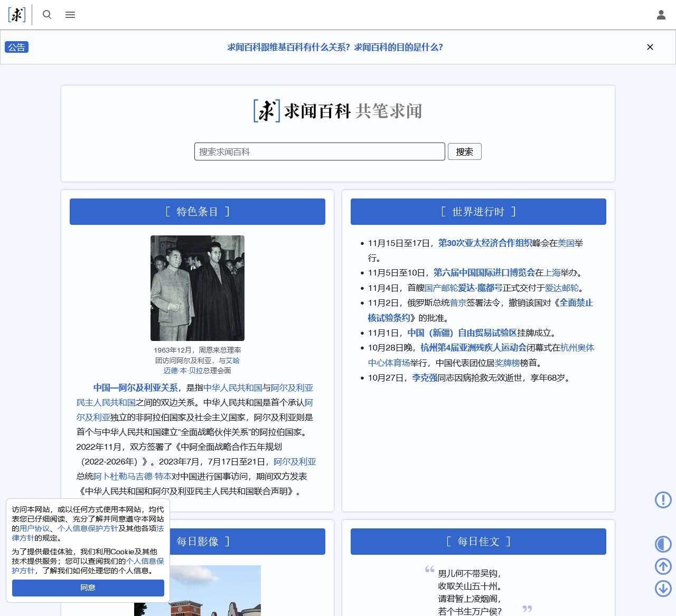Image resolution: width=676 pixels, height=616 pixels.
Task: Open the 李克强 article link
Action: coord(424,378)
